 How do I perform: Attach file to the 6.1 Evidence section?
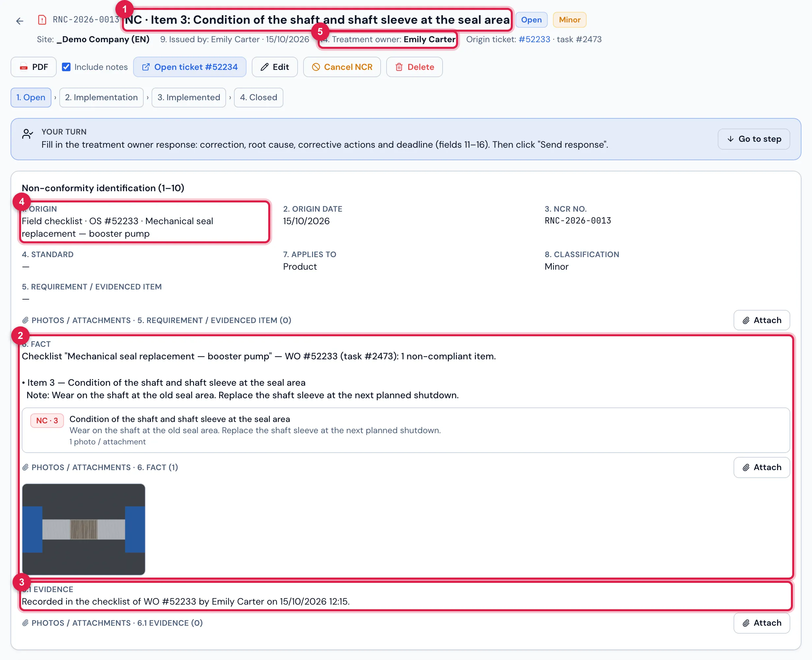[x=762, y=623]
